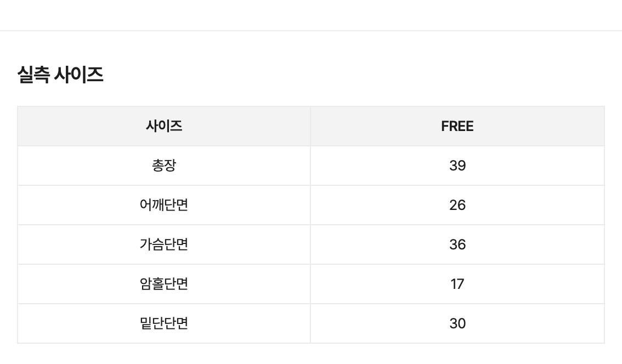This screenshot has width=622, height=364.
Task: Click the digit 3 in value 39
Action: point(454,166)
